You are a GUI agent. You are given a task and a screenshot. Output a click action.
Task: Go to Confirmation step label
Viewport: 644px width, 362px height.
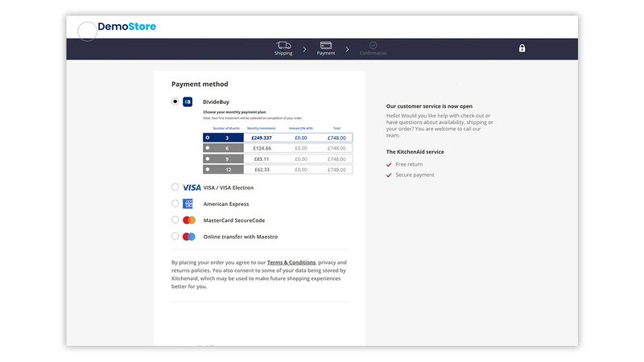pyautogui.click(x=373, y=53)
